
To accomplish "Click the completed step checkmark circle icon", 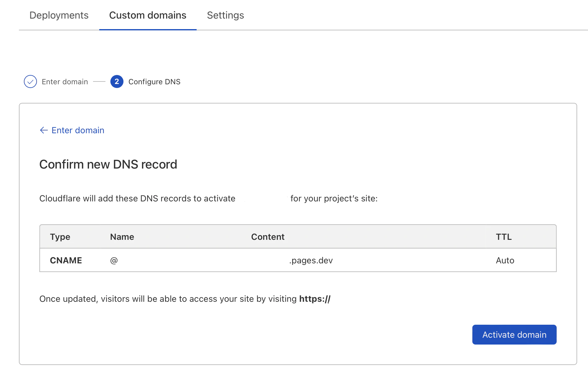I will [30, 81].
